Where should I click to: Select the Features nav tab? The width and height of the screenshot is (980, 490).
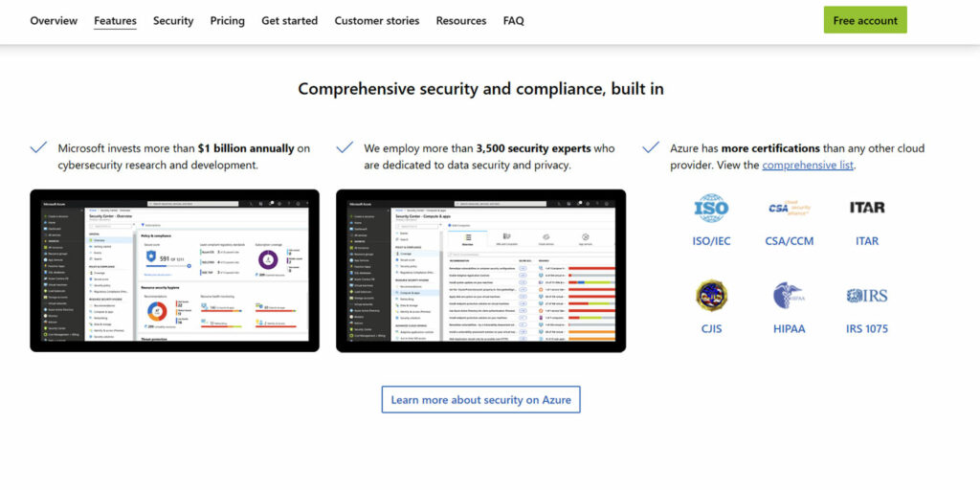pos(115,21)
